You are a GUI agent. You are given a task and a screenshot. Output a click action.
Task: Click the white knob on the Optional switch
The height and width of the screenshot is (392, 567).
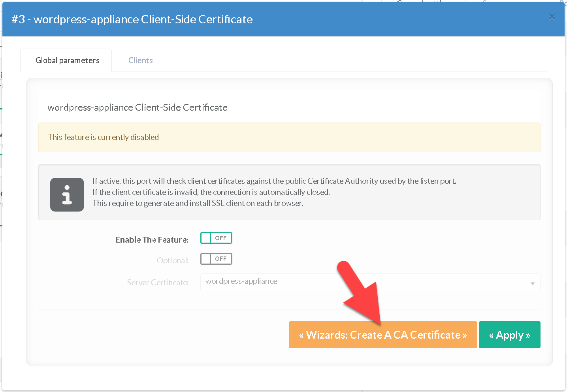(206, 259)
